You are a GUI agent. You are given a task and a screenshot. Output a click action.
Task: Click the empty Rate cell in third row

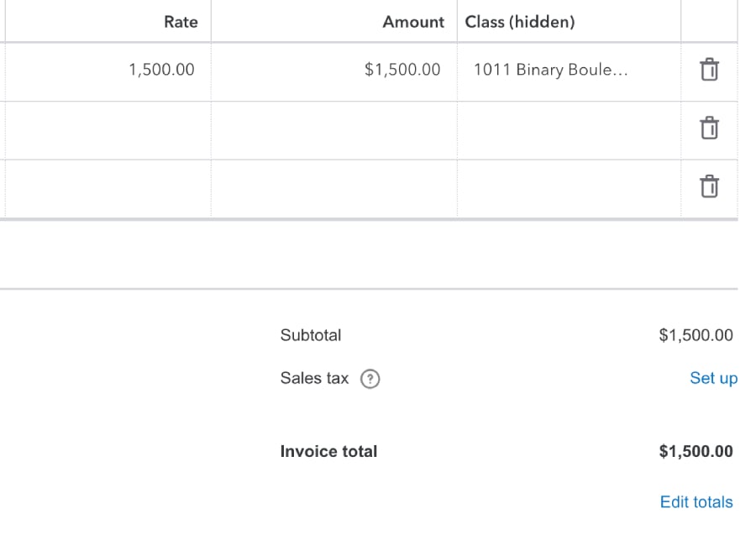pyautogui.click(x=108, y=188)
